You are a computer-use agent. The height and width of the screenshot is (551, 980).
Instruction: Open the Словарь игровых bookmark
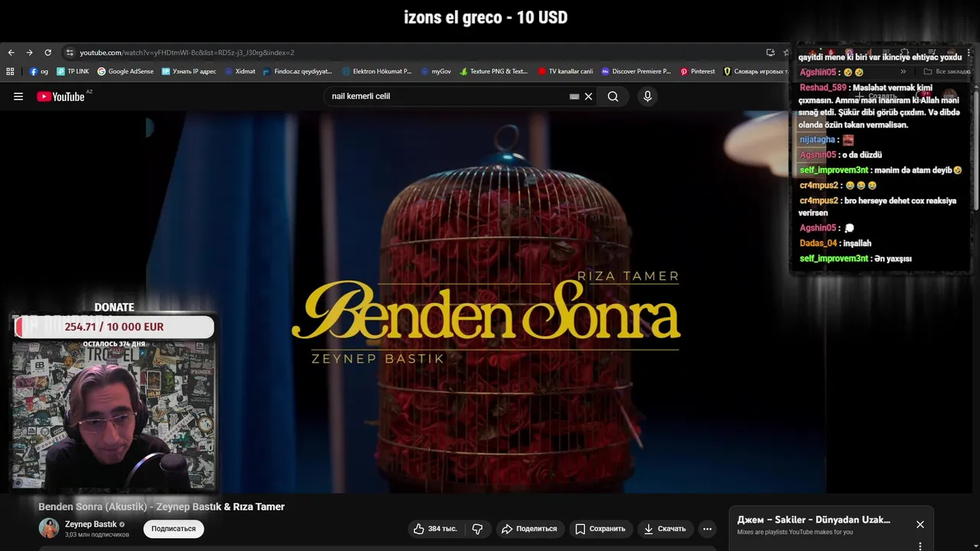756,71
